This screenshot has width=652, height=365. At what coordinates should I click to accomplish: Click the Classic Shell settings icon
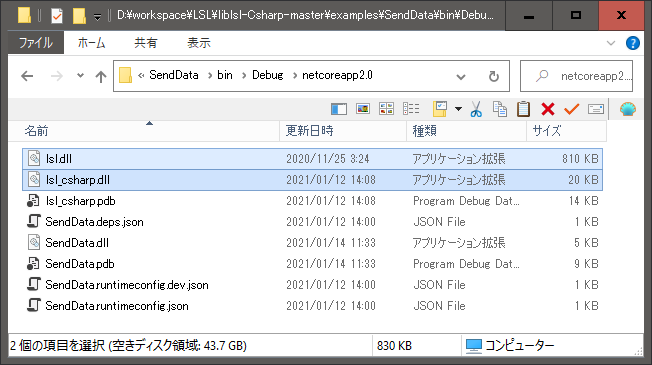coord(627,109)
